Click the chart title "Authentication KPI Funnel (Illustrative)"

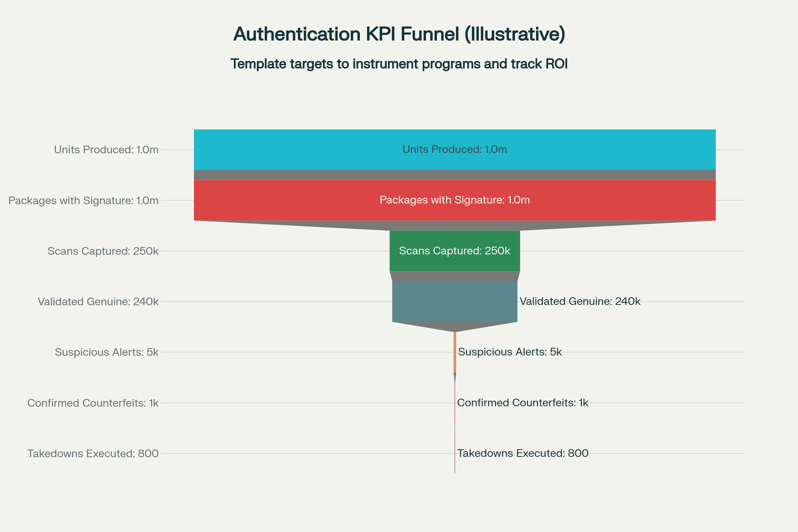coord(399,34)
